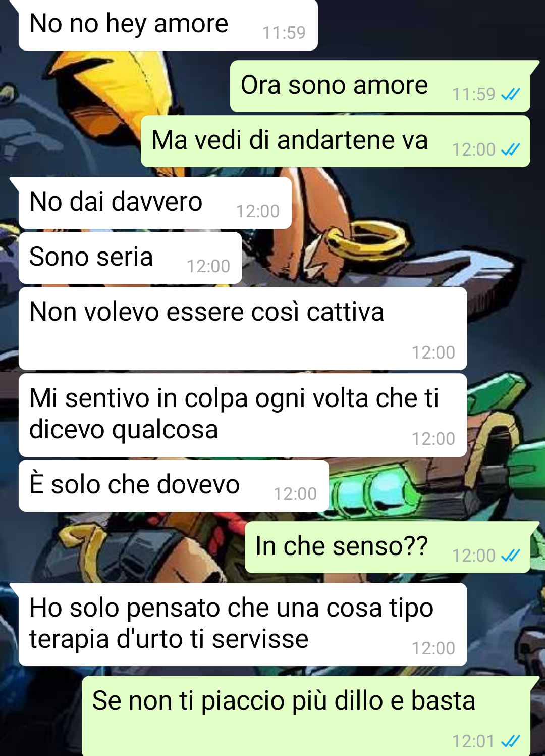
Task: Tap the "Sono seria" message bubble
Action: click(130, 258)
